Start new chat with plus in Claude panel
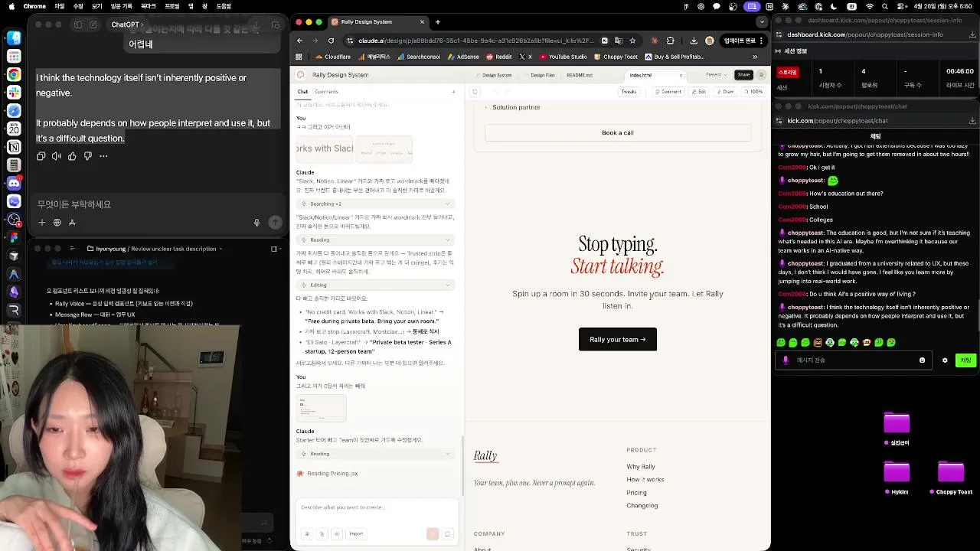The height and width of the screenshot is (551, 980). point(453,92)
